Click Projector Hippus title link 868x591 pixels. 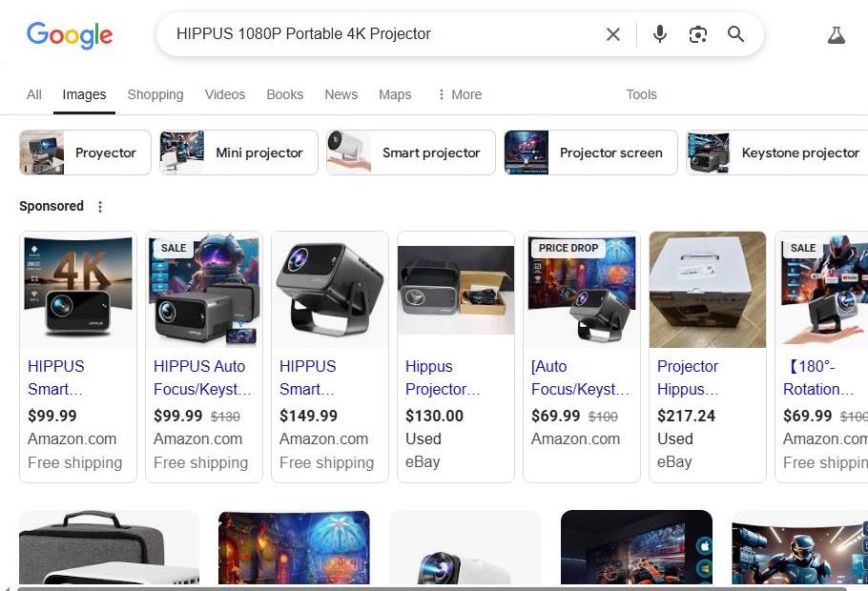click(x=688, y=377)
